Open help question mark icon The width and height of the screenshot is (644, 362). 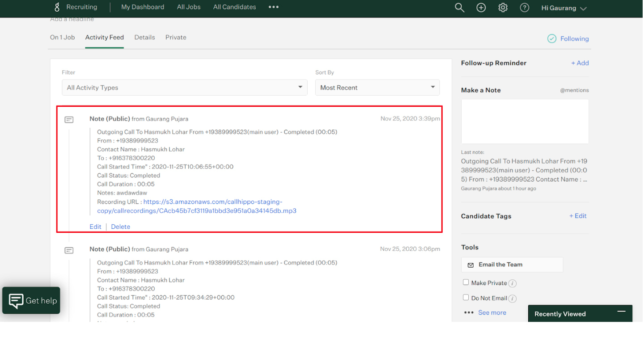[x=525, y=8]
